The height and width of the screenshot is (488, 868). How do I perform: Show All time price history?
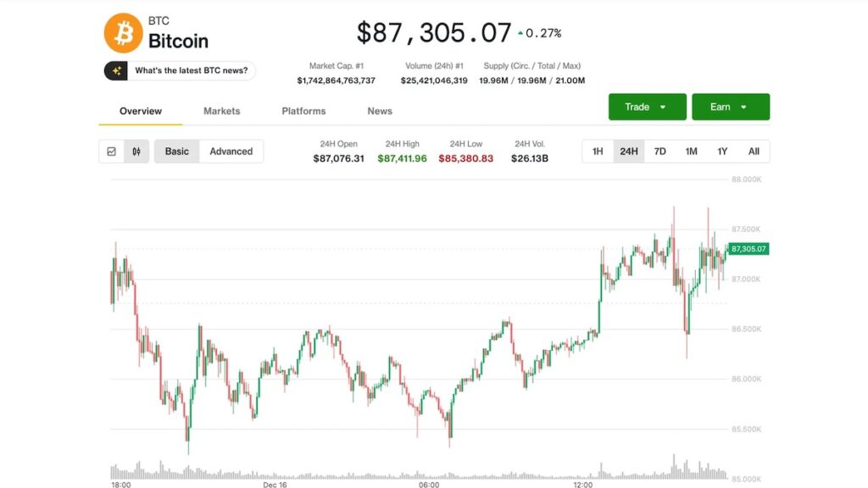coord(754,152)
